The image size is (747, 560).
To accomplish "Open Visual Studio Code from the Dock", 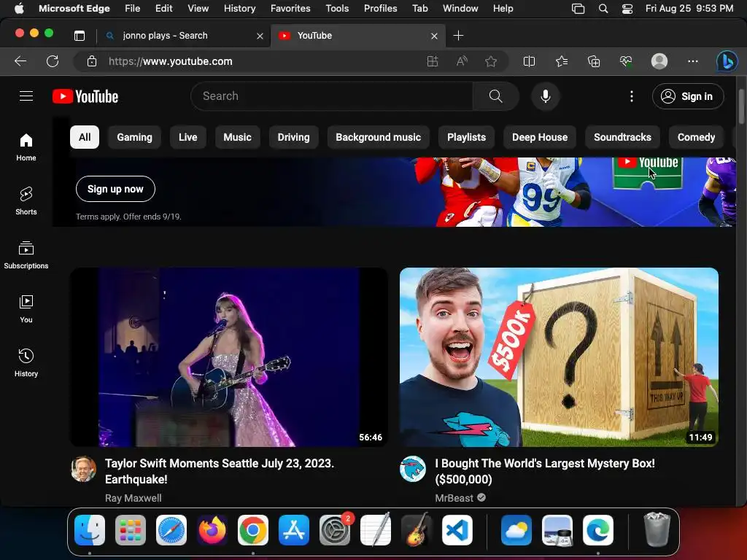I will (x=457, y=530).
